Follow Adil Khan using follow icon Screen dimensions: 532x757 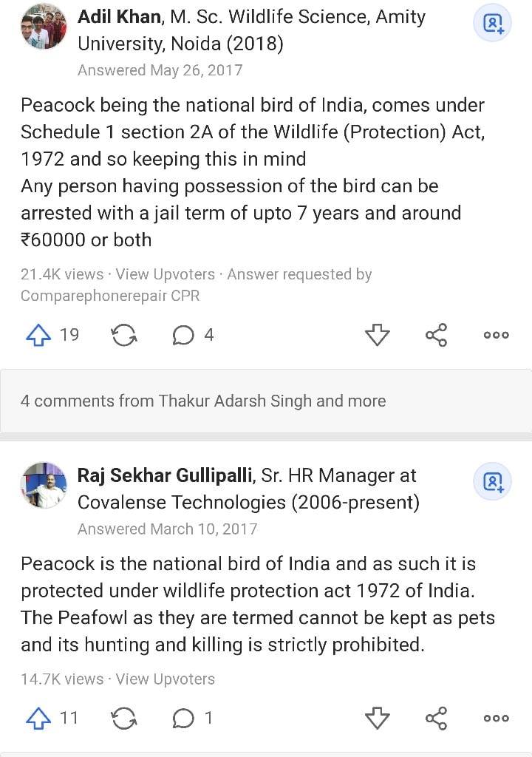(492, 23)
